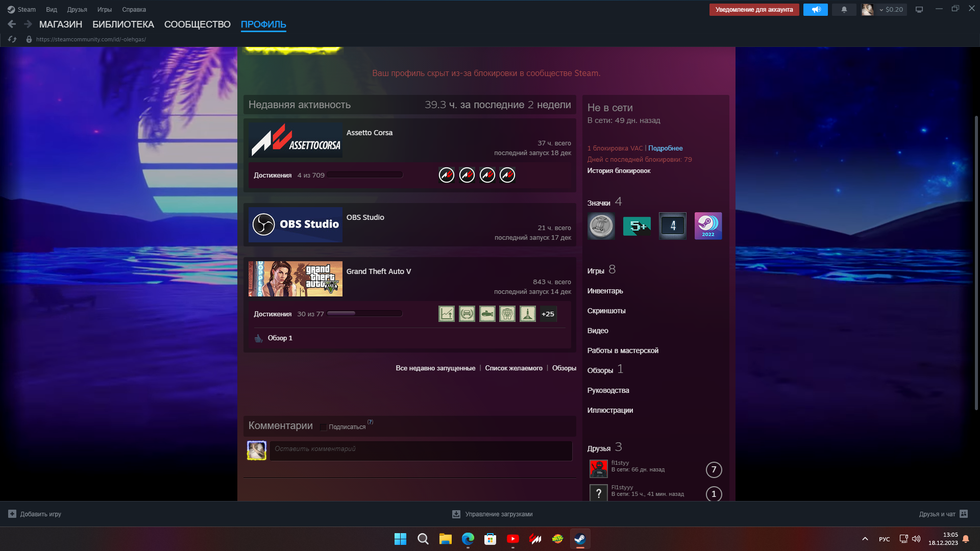The image size is (980, 551).
Task: Open the Друзья menu
Action: click(x=77, y=10)
